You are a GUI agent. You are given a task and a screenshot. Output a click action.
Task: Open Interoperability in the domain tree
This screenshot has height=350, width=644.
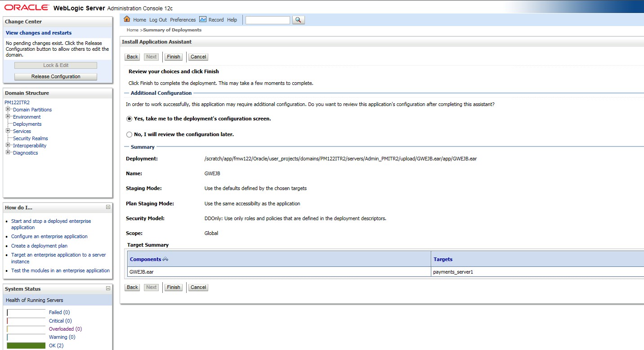click(30, 146)
